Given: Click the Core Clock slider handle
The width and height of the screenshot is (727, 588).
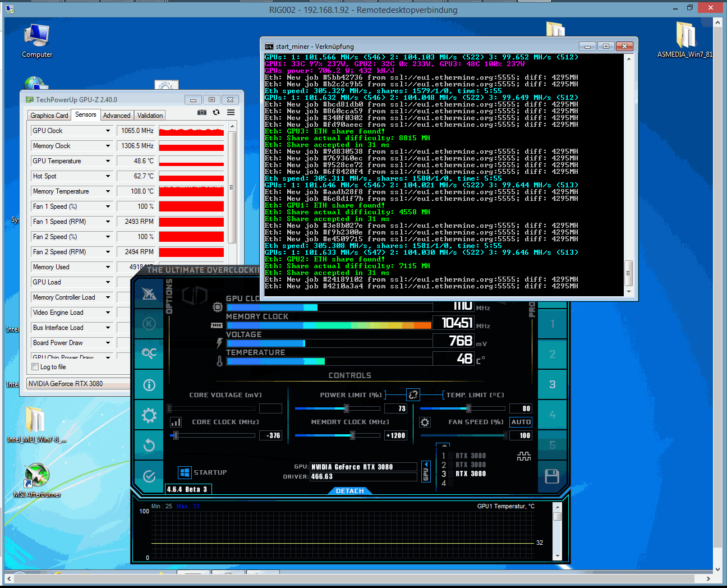Looking at the screenshot, I should [x=176, y=435].
